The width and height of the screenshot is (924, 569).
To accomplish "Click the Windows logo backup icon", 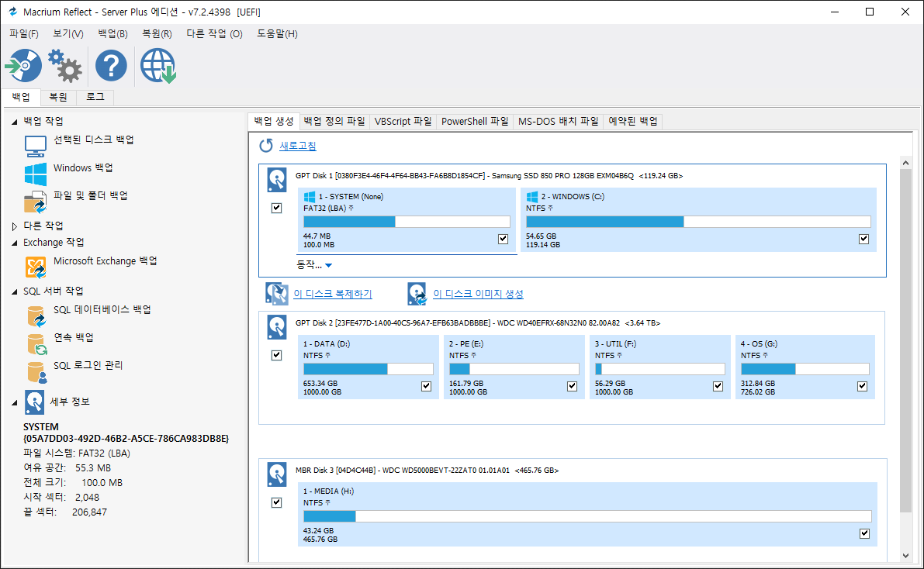I will click(36, 174).
